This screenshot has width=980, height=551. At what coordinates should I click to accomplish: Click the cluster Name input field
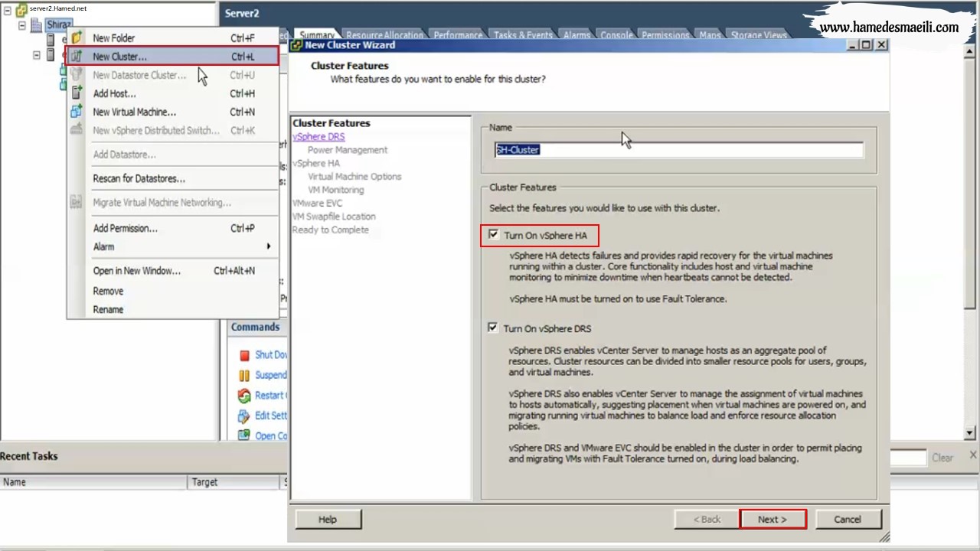pos(679,150)
